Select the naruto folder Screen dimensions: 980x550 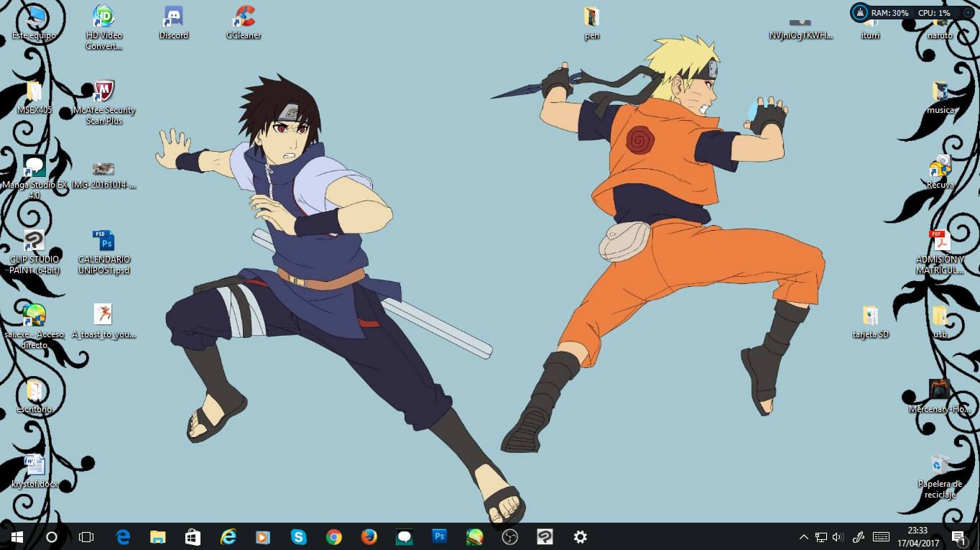click(x=940, y=29)
